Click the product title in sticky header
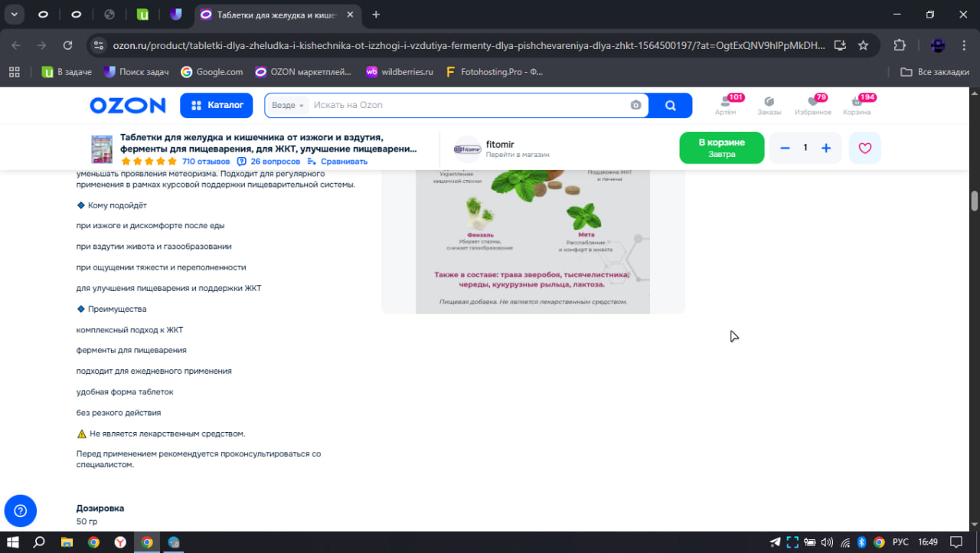980x553 pixels. pyautogui.click(x=269, y=142)
